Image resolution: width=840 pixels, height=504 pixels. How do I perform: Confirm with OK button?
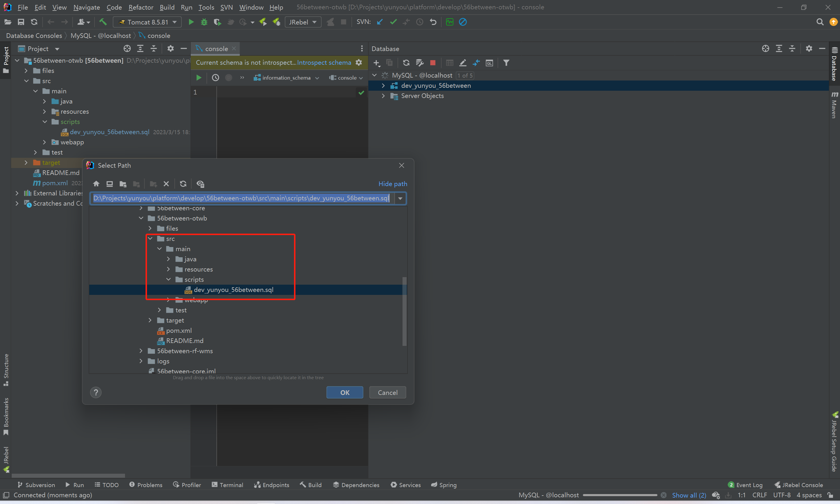[x=345, y=393]
